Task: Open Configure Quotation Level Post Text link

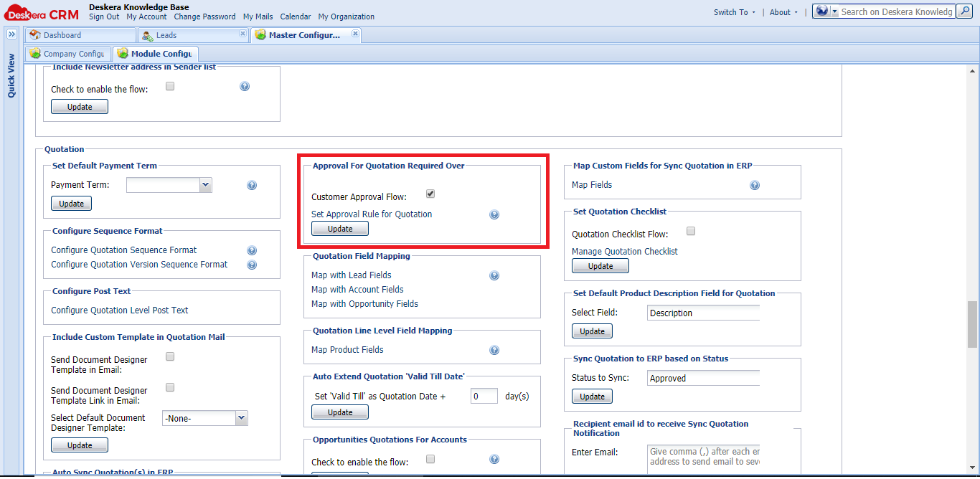Action: pyautogui.click(x=120, y=310)
